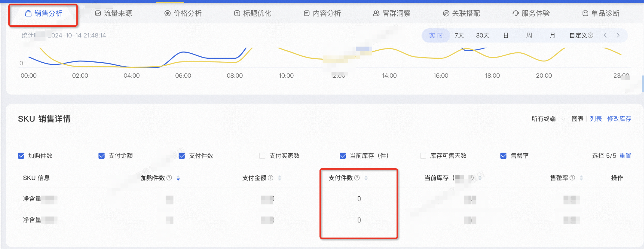Select the 内容分析 tab
Screen dimensions: 644x249
click(322, 13)
